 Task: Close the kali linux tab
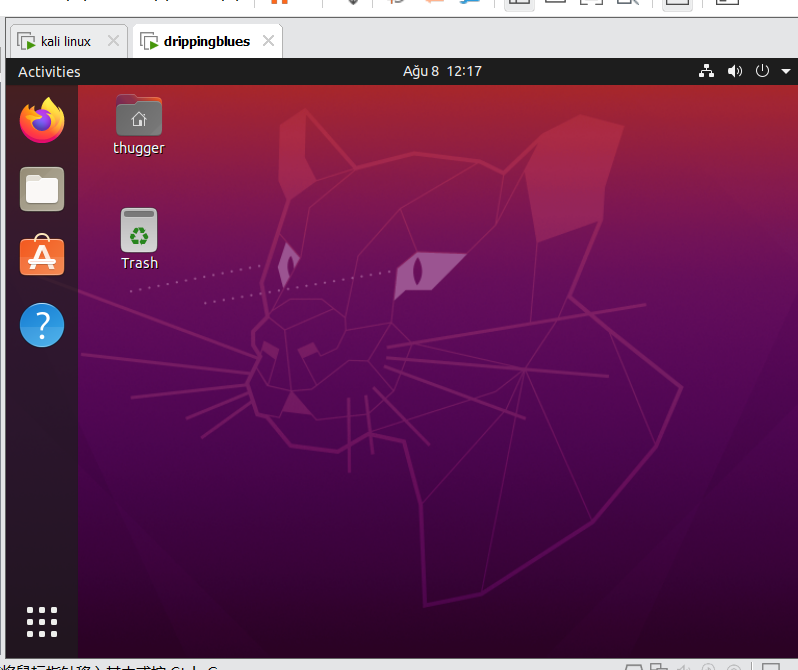[x=113, y=41]
